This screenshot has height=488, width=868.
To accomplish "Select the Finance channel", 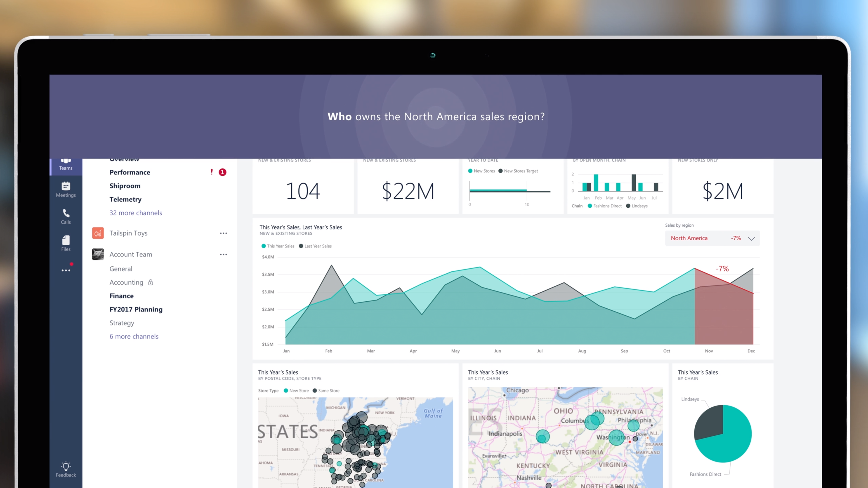I will tap(121, 296).
